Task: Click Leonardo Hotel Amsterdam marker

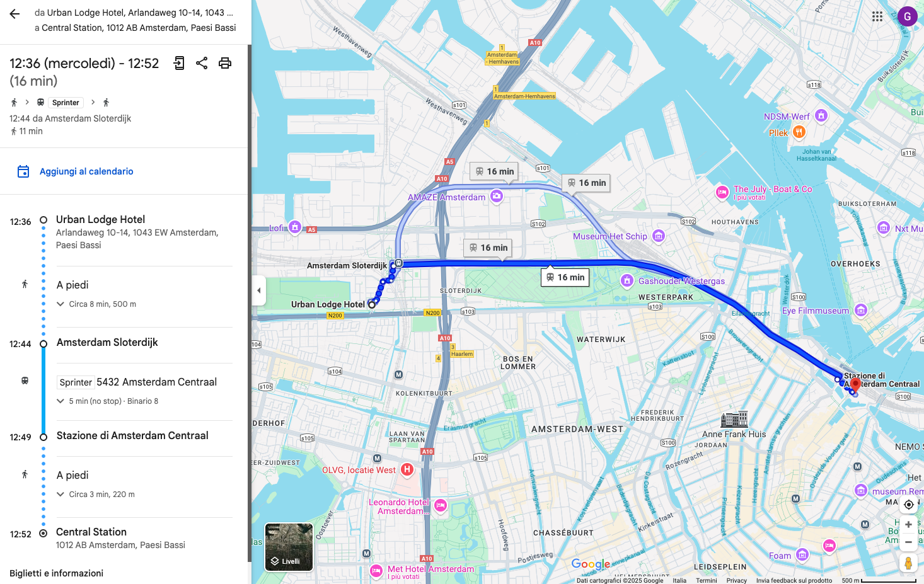Action: (x=441, y=505)
